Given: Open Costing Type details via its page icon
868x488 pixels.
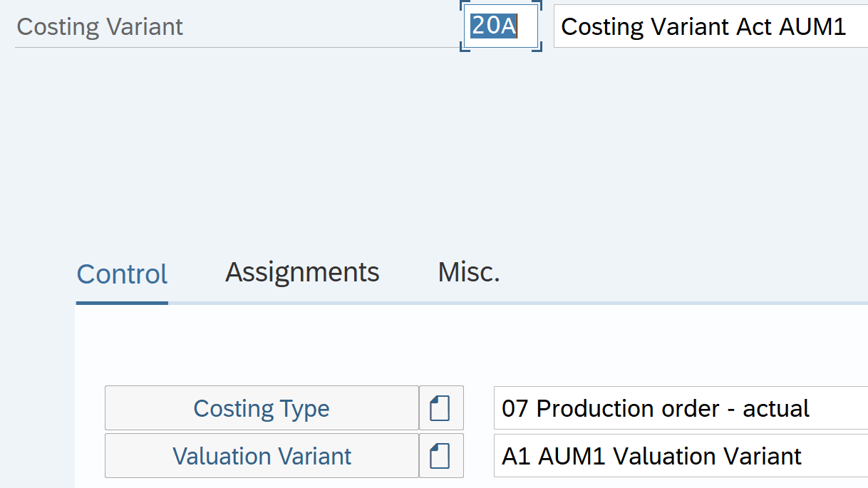Looking at the screenshot, I should [x=440, y=408].
